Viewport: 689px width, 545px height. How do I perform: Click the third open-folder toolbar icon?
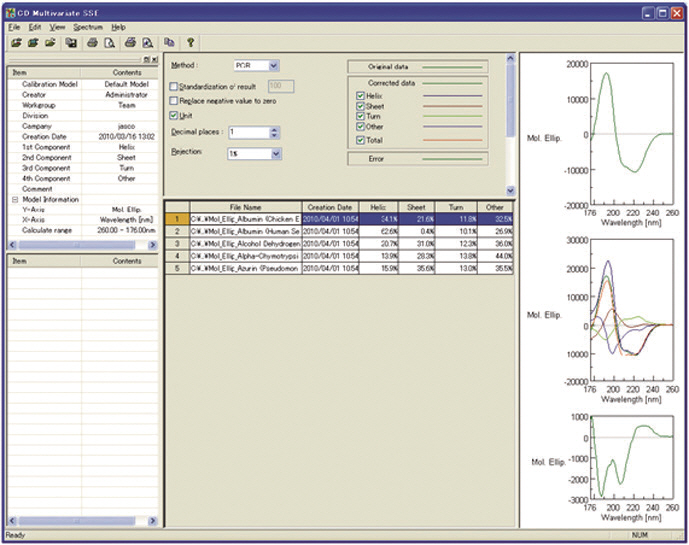click(x=49, y=43)
